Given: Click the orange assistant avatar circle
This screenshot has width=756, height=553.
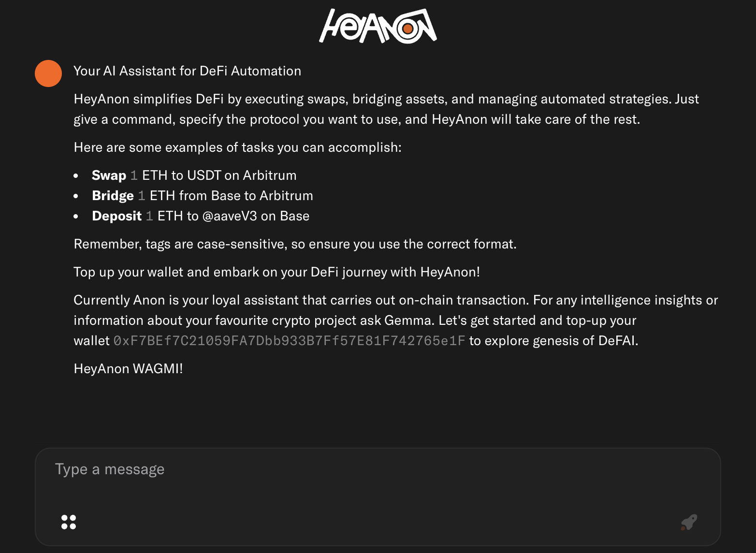Looking at the screenshot, I should tap(48, 73).
